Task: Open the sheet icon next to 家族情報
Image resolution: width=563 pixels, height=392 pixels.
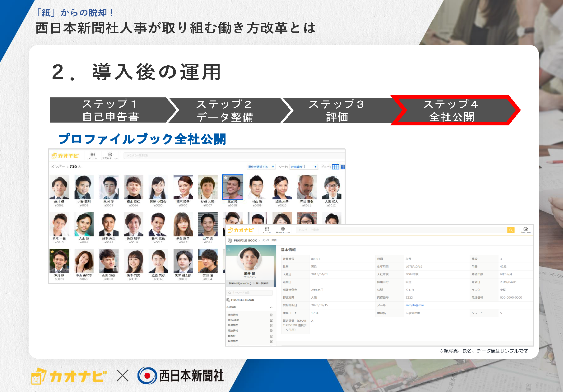Action: coord(271,331)
